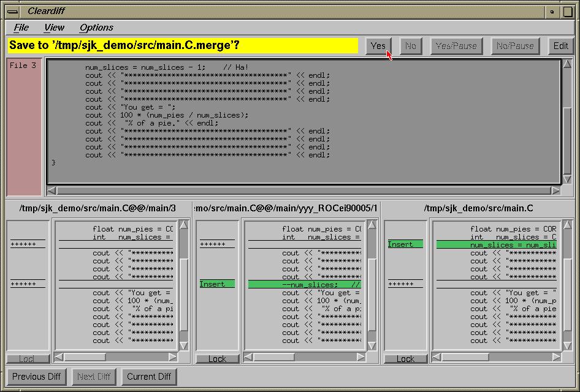Open the File menu
The height and width of the screenshot is (392, 580).
tap(21, 28)
